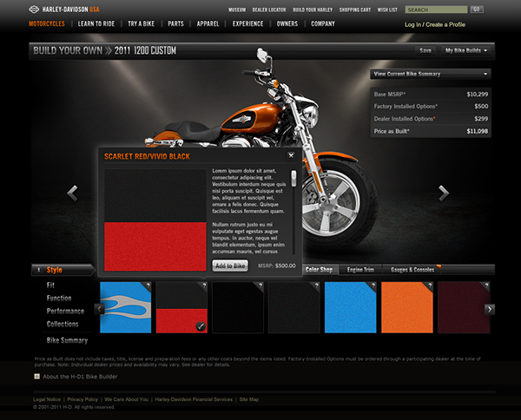The width and height of the screenshot is (521, 420).
Task: Pick the first solid black paint swatch
Action: coord(238,307)
